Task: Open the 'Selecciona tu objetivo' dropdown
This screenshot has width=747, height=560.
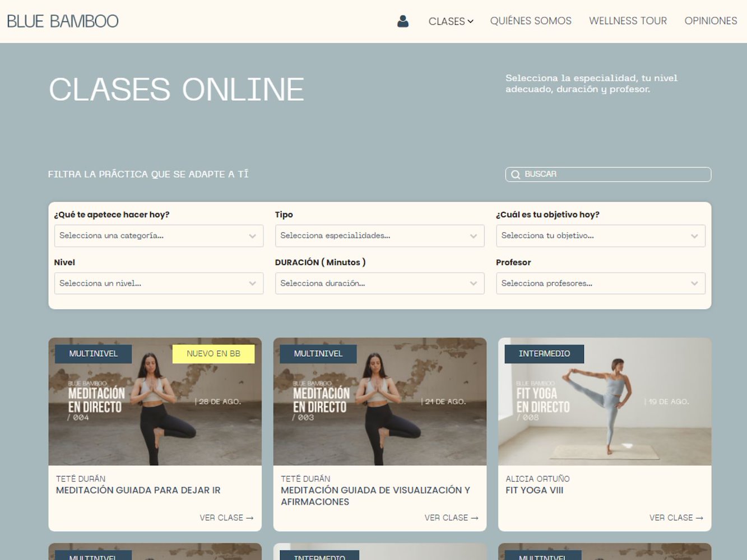Action: pyautogui.click(x=601, y=236)
